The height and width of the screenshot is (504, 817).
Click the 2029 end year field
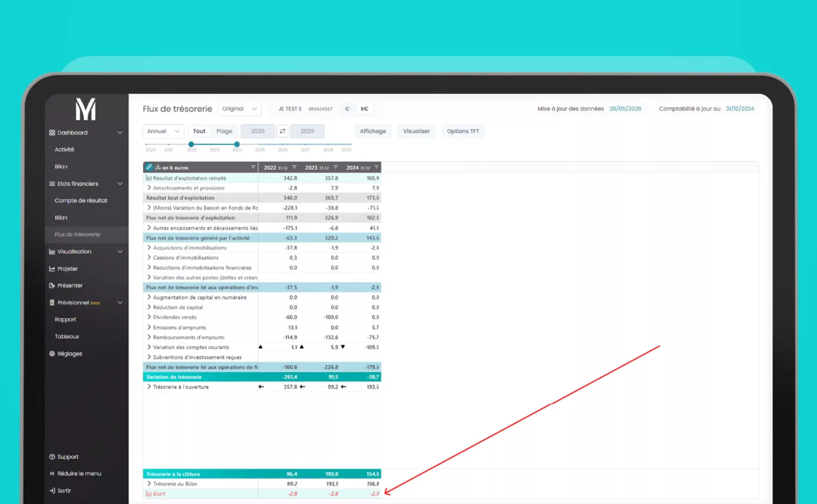(x=307, y=131)
